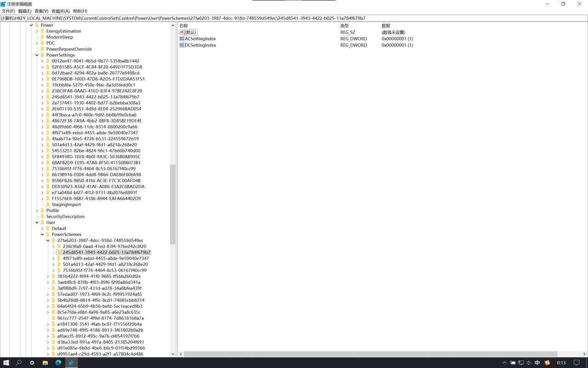
Task: Select key 3aebf8c8-870b-4f03-89f6-f290a86d341a
Action: tap(99, 282)
